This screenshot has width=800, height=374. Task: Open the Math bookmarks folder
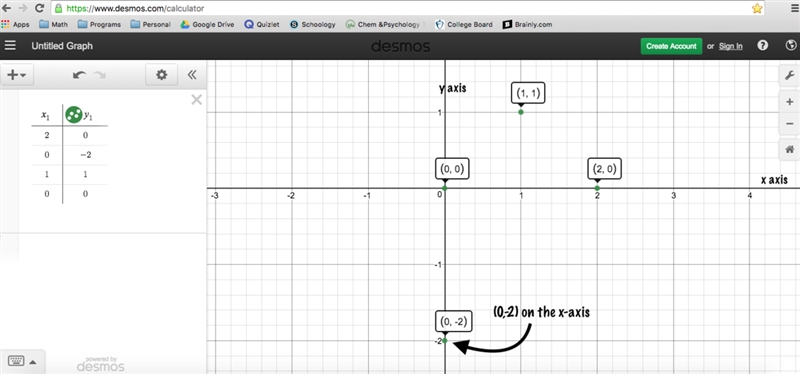click(x=53, y=24)
